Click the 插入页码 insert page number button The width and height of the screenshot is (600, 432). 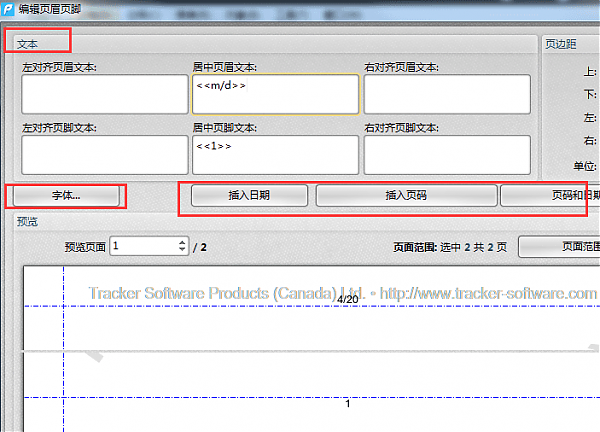406,196
